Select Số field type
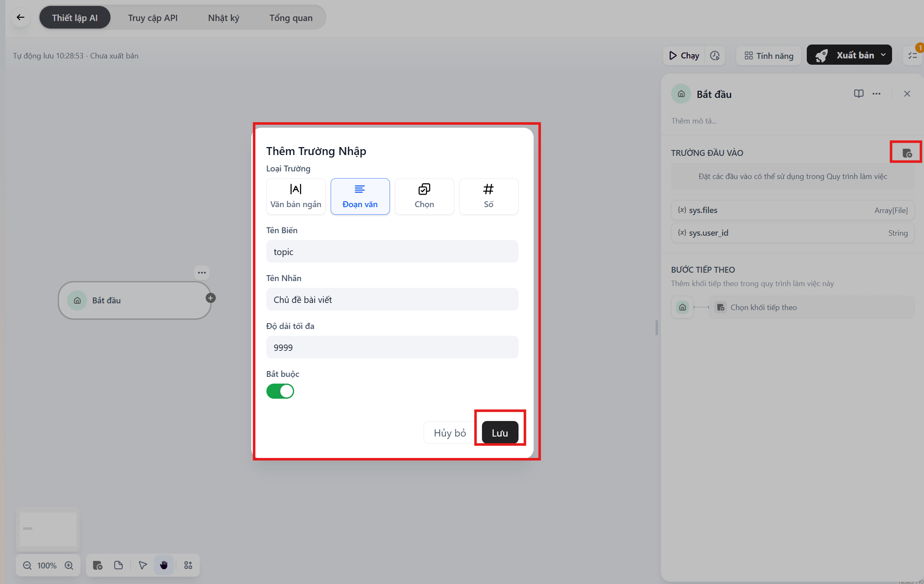 click(488, 196)
